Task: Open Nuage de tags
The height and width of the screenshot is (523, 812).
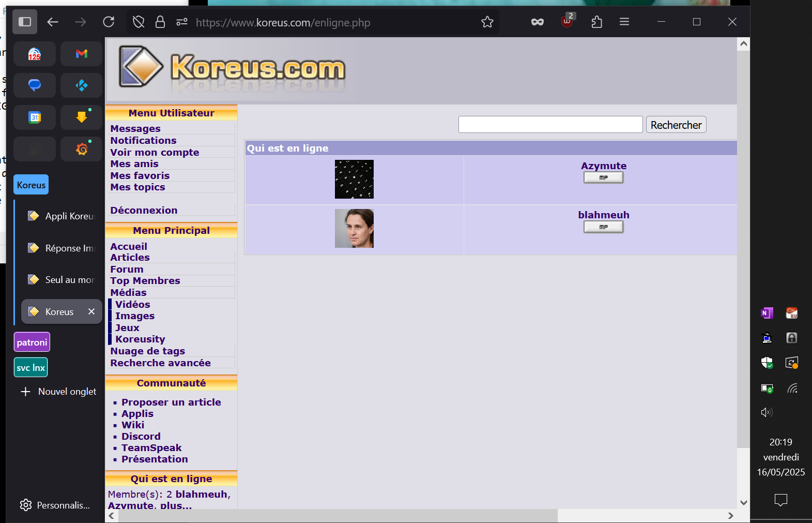Action: 147,351
